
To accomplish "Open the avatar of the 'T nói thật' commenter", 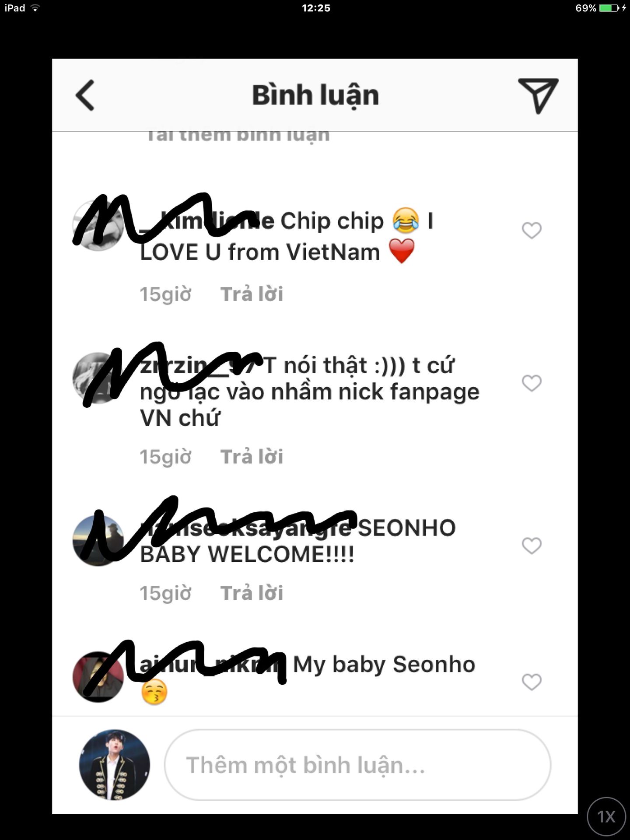I will tap(98, 378).
